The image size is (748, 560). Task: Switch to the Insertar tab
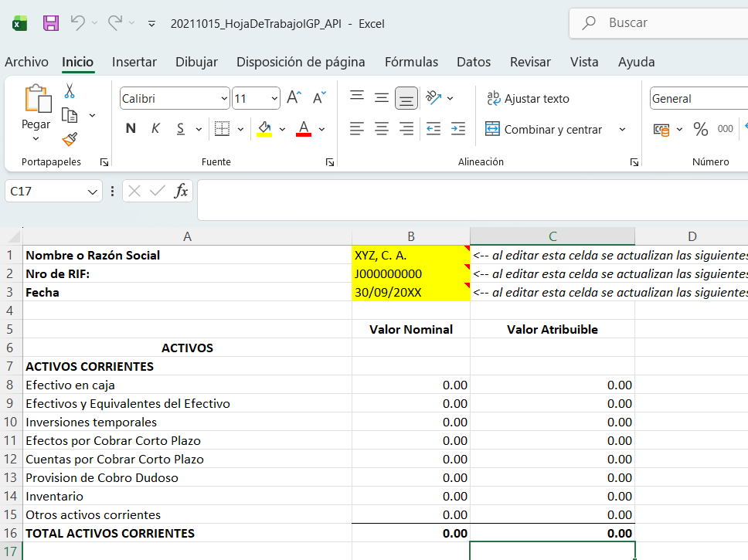coord(134,62)
